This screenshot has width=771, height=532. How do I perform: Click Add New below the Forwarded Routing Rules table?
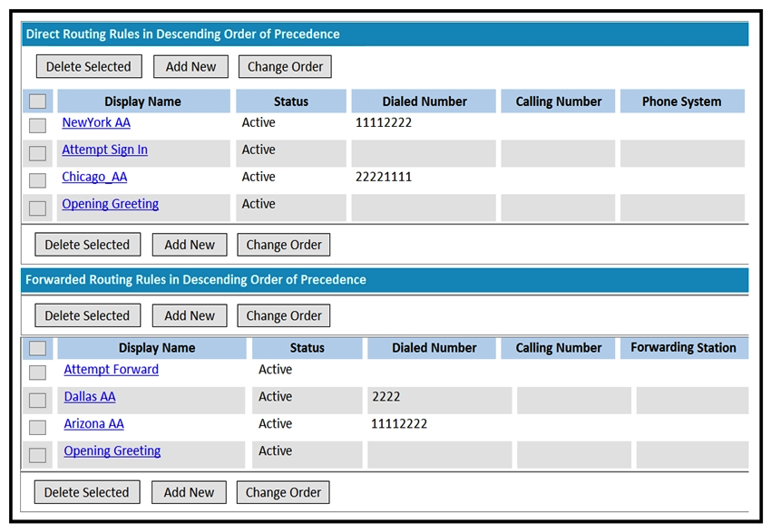pos(189,492)
